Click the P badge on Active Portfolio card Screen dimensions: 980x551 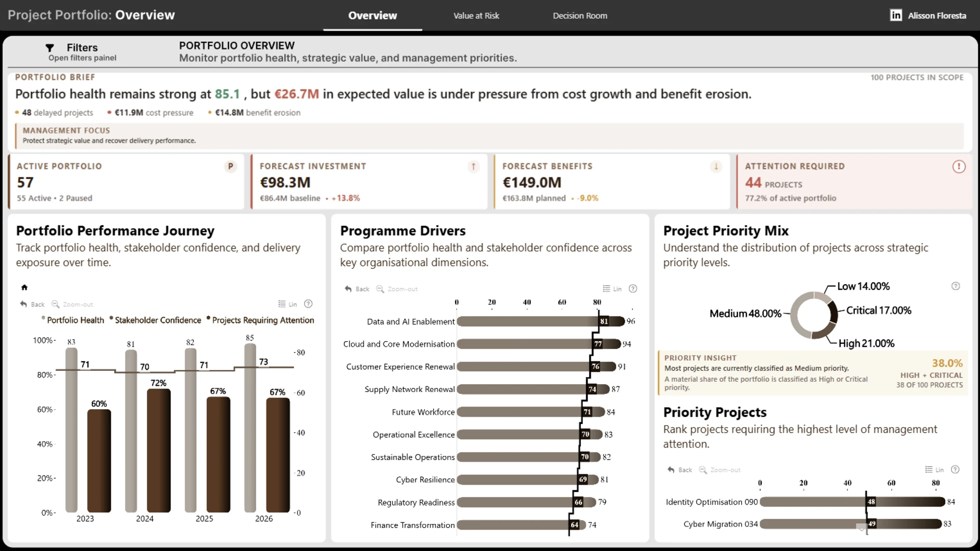point(231,166)
